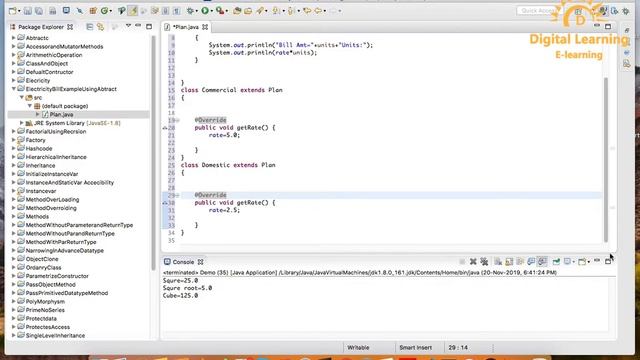
Task: Click the New Java Class icon
Action: pyautogui.click(x=104, y=11)
